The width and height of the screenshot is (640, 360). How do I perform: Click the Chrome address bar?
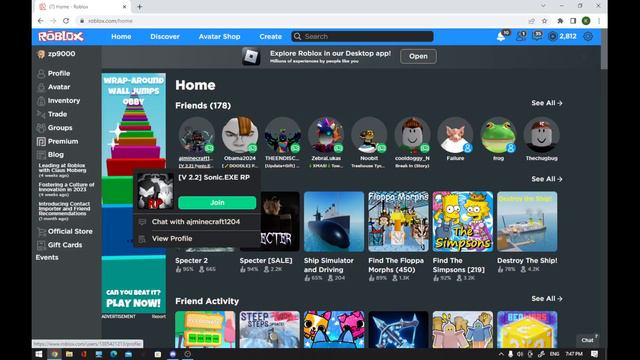point(301,21)
